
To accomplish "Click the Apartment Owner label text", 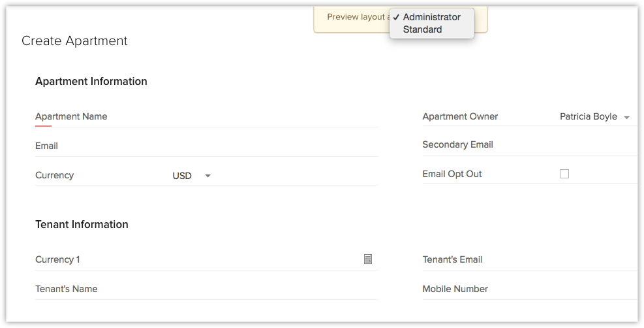I will pyautogui.click(x=460, y=116).
